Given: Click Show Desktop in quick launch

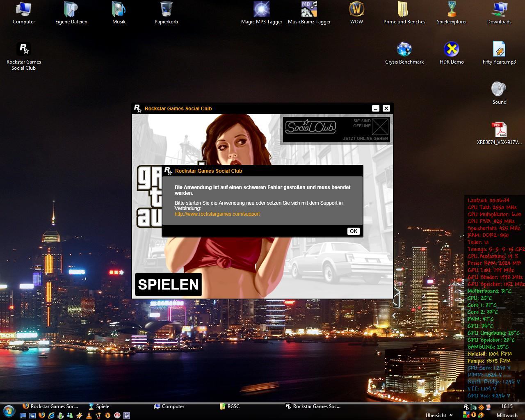Looking at the screenshot, I should point(23,415).
